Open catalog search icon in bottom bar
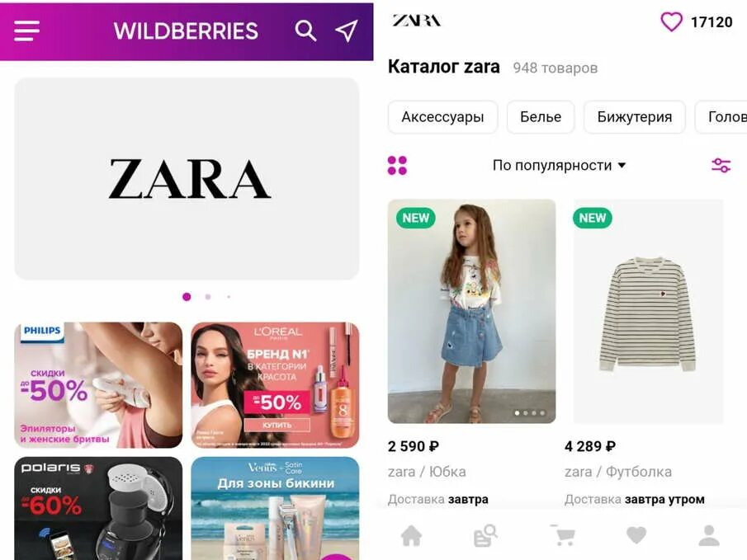Image resolution: width=747 pixels, height=560 pixels. tap(485, 535)
